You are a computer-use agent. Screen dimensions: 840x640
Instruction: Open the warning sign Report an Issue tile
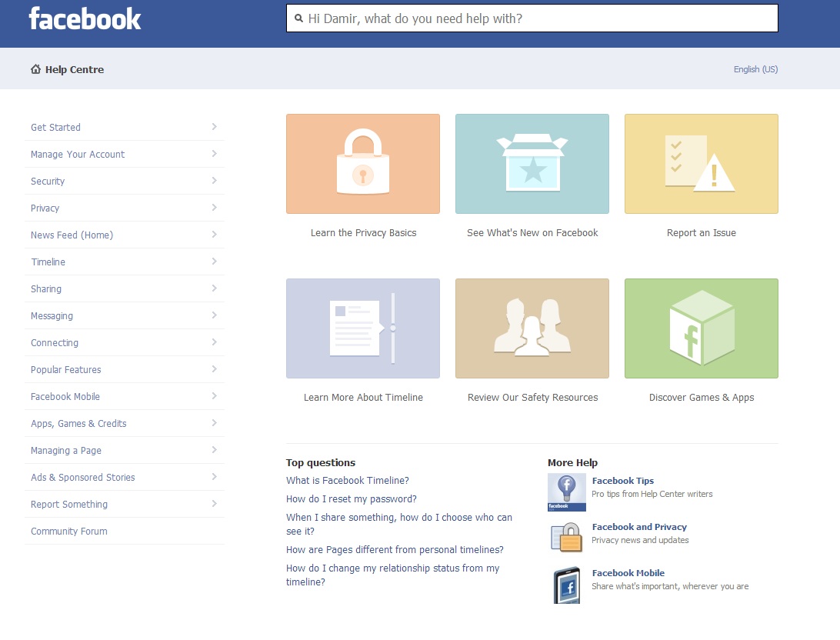(x=702, y=164)
